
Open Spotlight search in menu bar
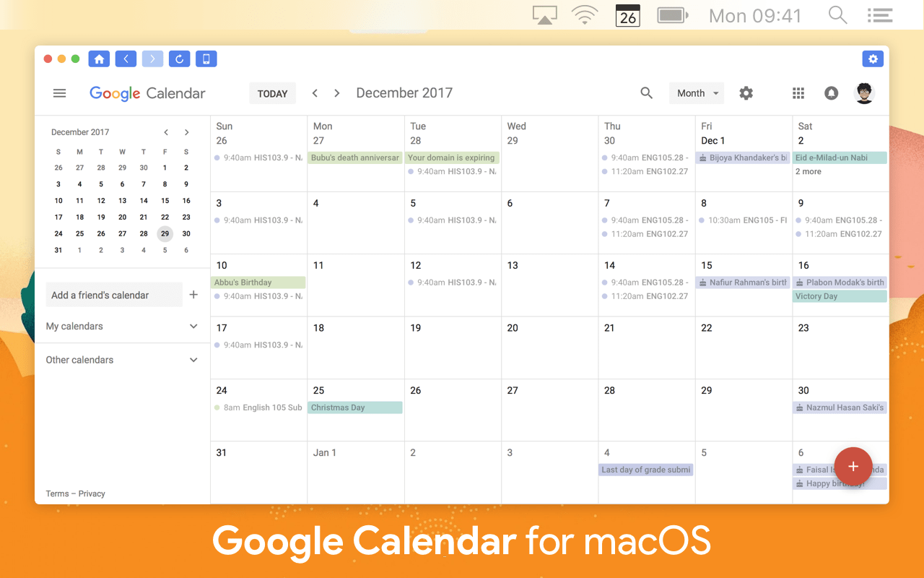(x=837, y=15)
